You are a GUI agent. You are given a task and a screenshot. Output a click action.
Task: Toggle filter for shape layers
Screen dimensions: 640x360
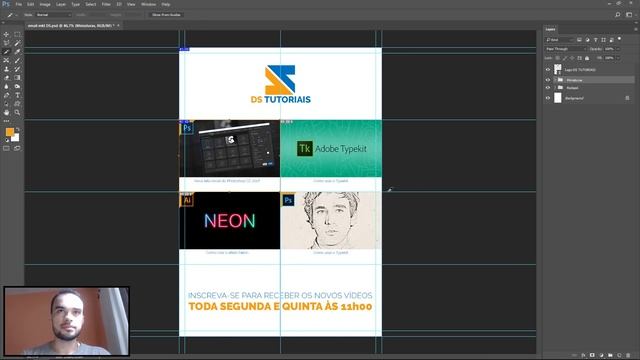coord(603,40)
